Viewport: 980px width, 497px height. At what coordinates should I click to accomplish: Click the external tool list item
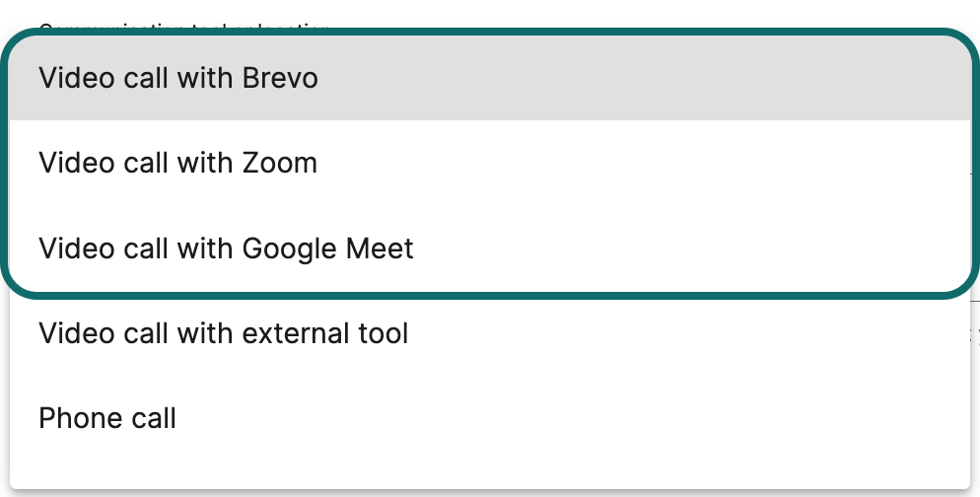[223, 333]
